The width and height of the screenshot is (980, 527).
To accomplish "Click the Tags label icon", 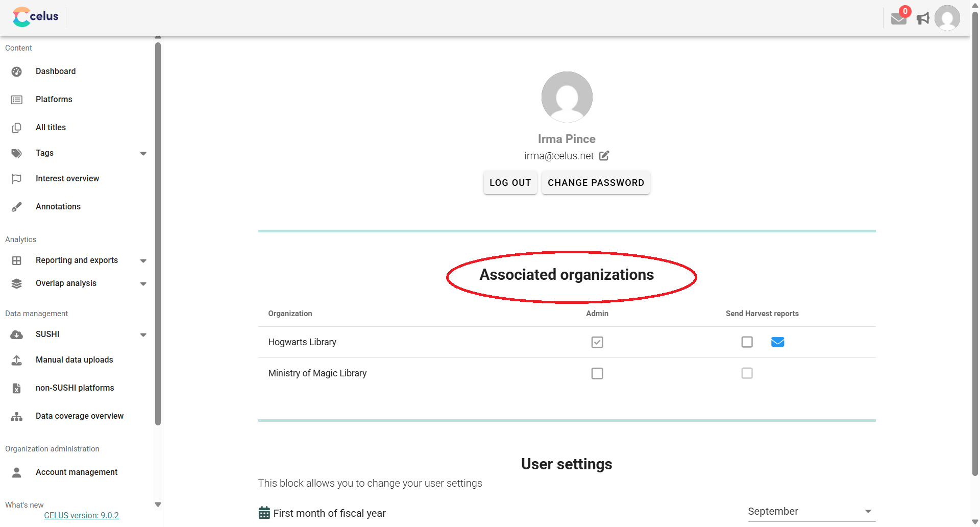I will tap(17, 153).
